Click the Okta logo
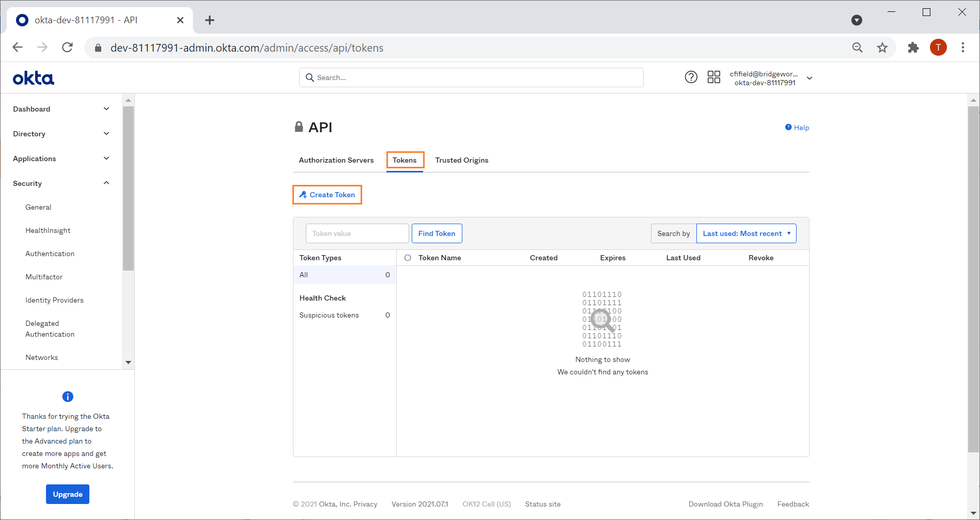 pyautogui.click(x=34, y=78)
